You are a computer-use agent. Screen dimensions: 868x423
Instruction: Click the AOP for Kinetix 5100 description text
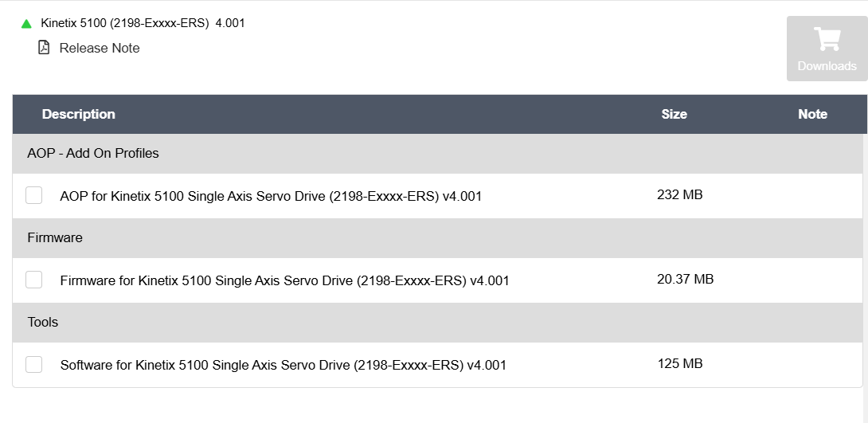point(271,196)
